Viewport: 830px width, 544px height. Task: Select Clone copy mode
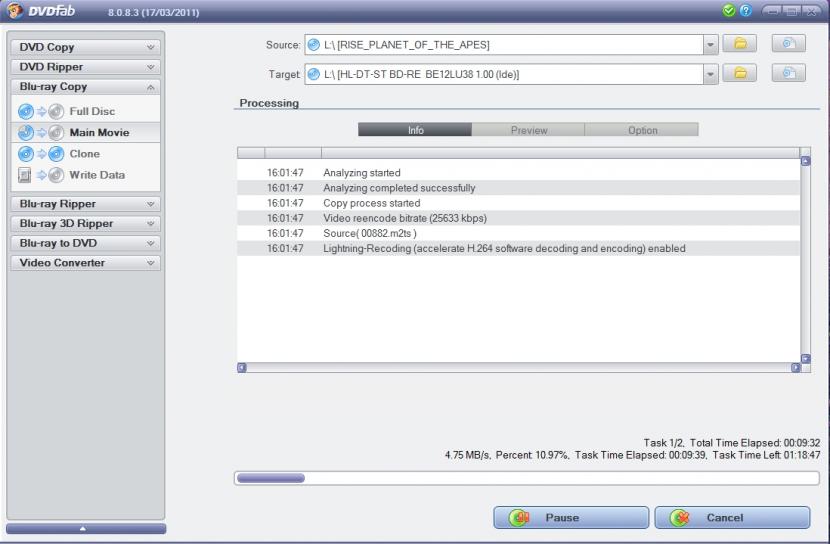(x=85, y=153)
